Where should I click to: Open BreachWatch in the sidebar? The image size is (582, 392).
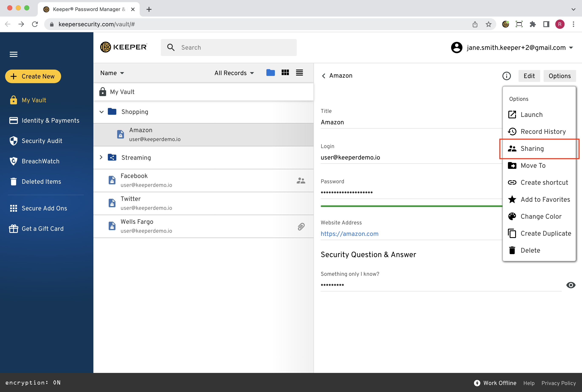(x=35, y=161)
